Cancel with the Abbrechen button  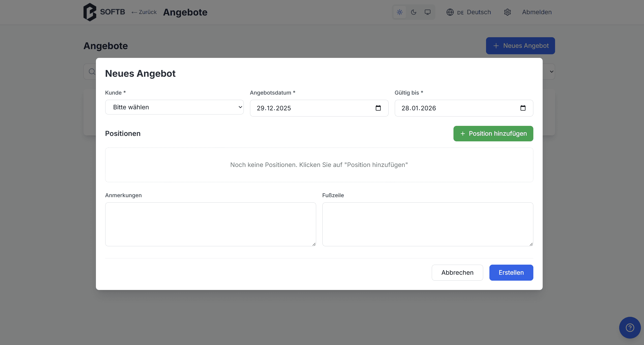(457, 273)
